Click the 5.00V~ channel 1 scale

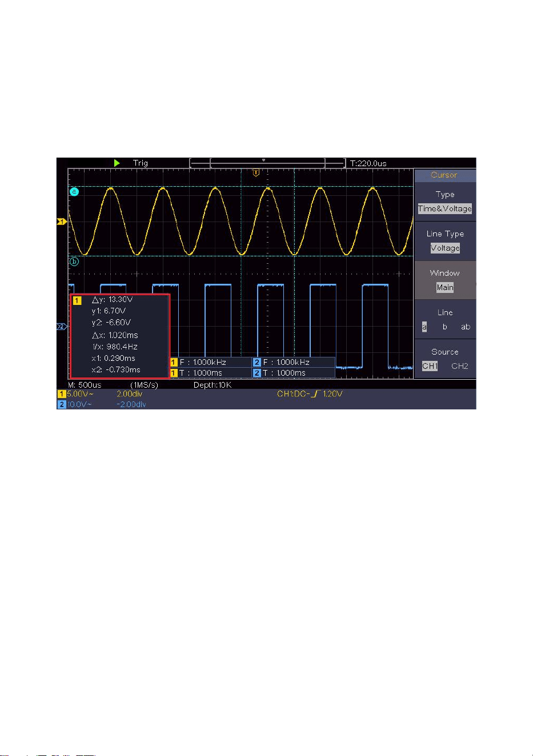coord(80,394)
